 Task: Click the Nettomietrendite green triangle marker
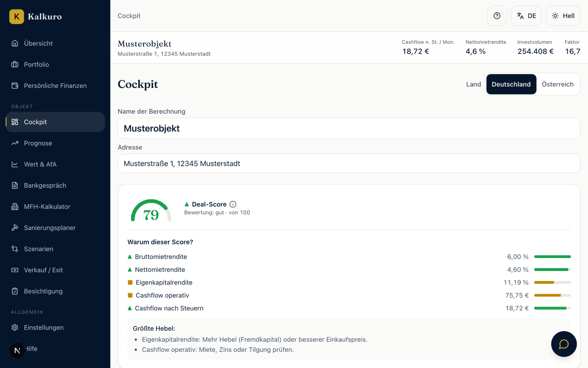(130, 269)
